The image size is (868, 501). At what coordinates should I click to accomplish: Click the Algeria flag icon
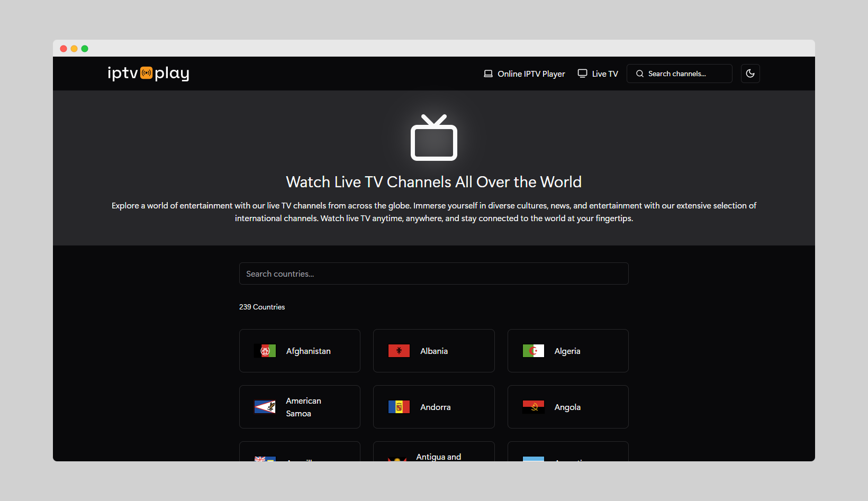click(534, 351)
